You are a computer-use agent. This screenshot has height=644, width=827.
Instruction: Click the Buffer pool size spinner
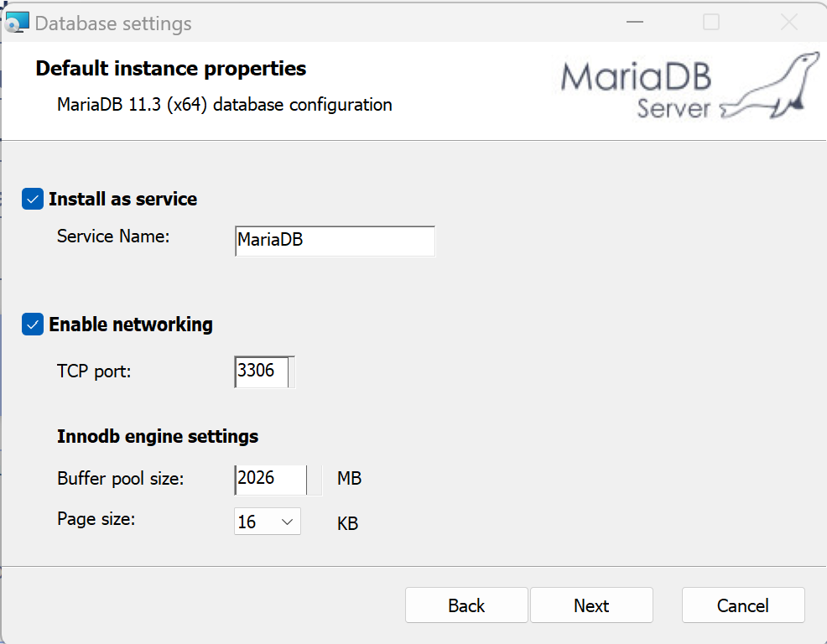coord(315,480)
